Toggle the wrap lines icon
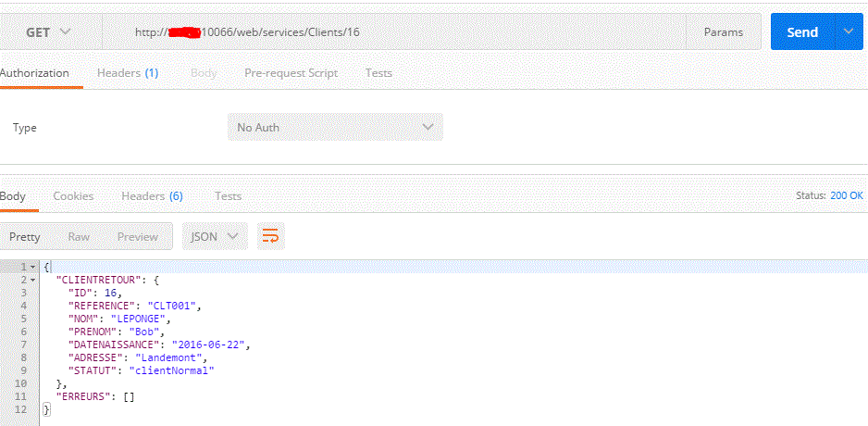This screenshot has width=868, height=426. point(271,236)
